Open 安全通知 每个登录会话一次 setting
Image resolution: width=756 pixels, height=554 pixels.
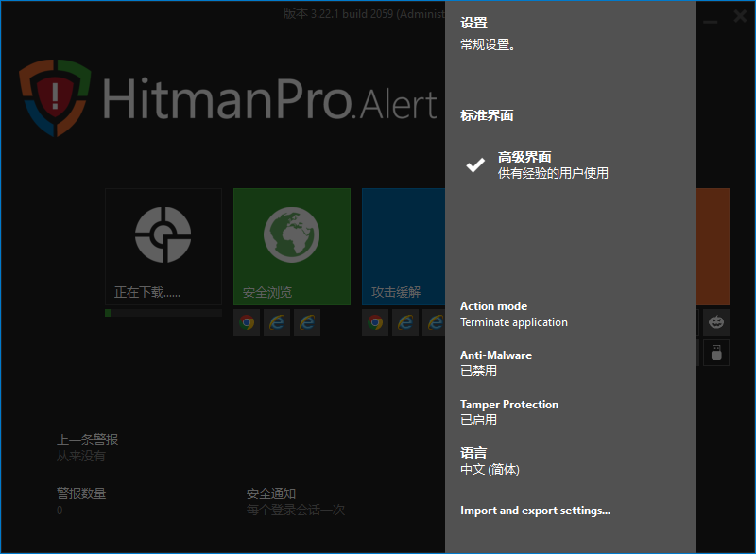click(296, 502)
